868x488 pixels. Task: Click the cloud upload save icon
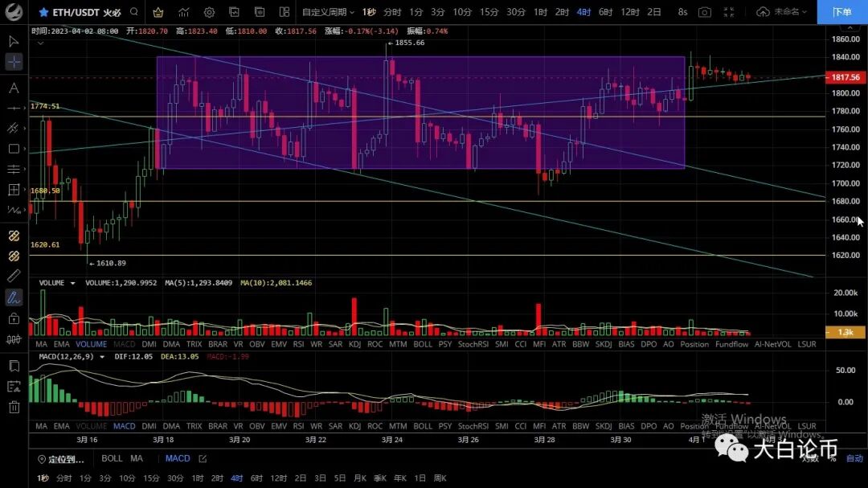(x=763, y=11)
